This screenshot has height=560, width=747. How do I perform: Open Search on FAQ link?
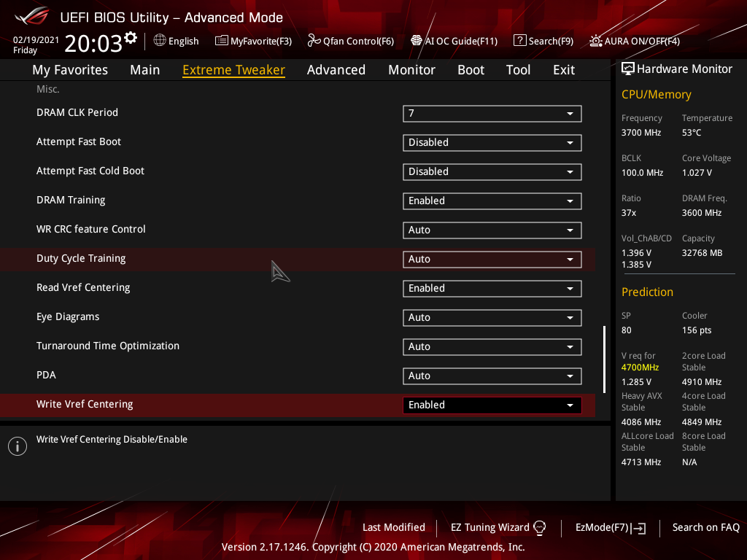pos(706,527)
